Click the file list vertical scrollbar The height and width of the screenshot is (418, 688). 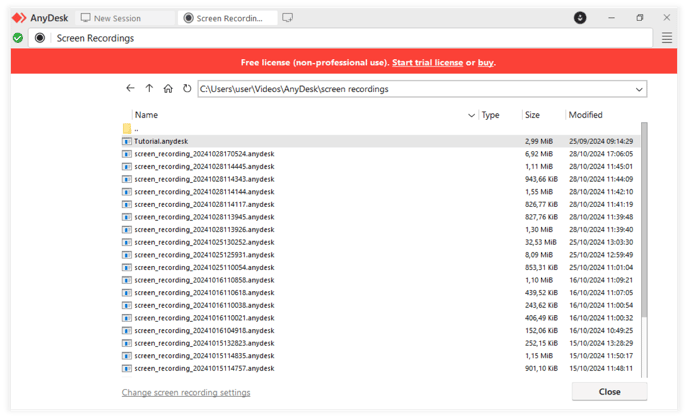(644, 219)
